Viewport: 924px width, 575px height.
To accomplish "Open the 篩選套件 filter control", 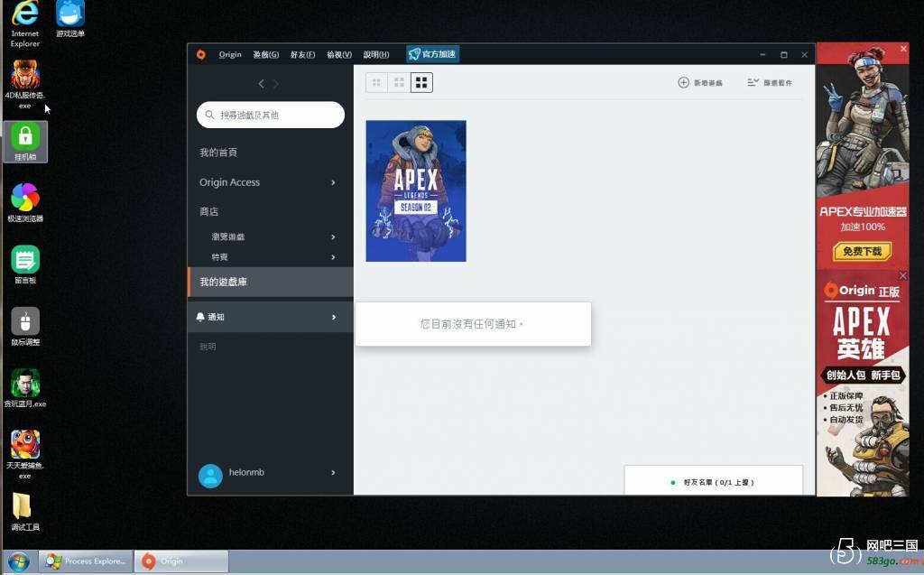I will pos(770,82).
